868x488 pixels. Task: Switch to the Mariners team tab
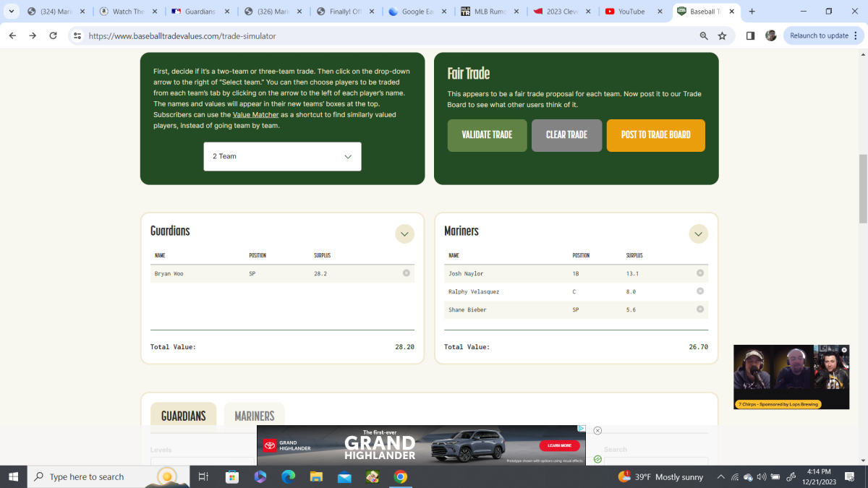pos(254,416)
